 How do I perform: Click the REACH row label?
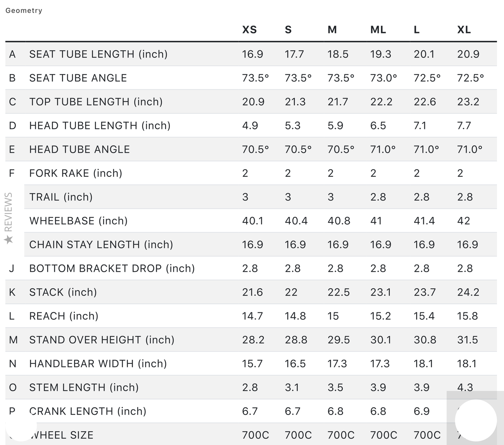click(x=64, y=316)
